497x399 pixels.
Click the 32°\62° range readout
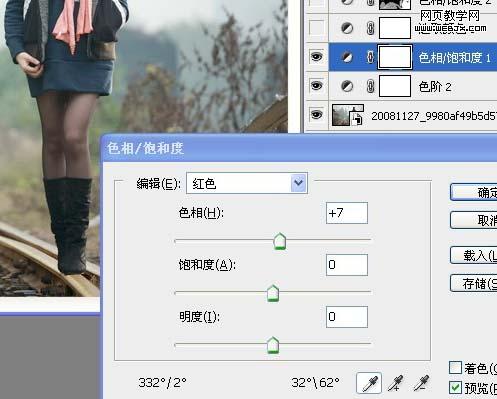pyautogui.click(x=315, y=382)
